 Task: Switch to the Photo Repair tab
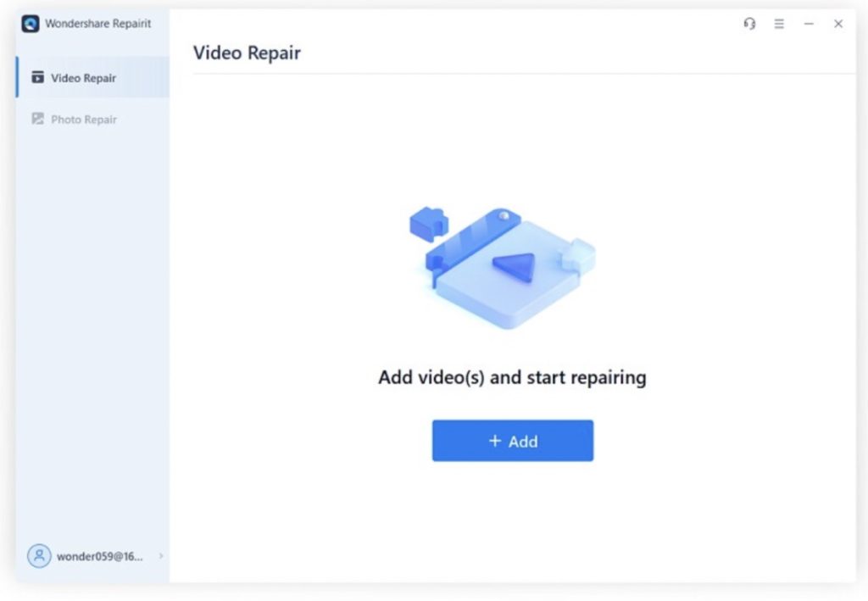pos(93,119)
